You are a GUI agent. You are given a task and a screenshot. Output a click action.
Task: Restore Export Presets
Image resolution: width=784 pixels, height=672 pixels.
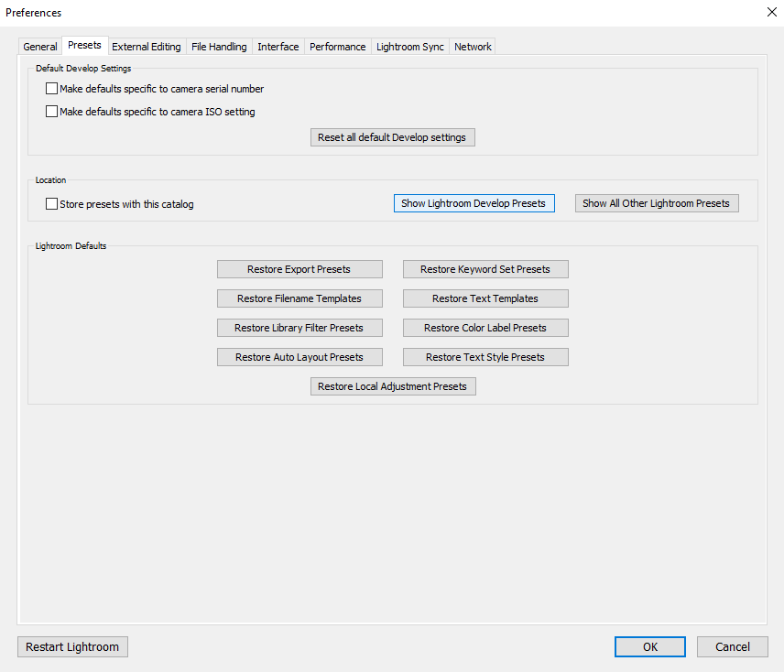[x=299, y=269]
